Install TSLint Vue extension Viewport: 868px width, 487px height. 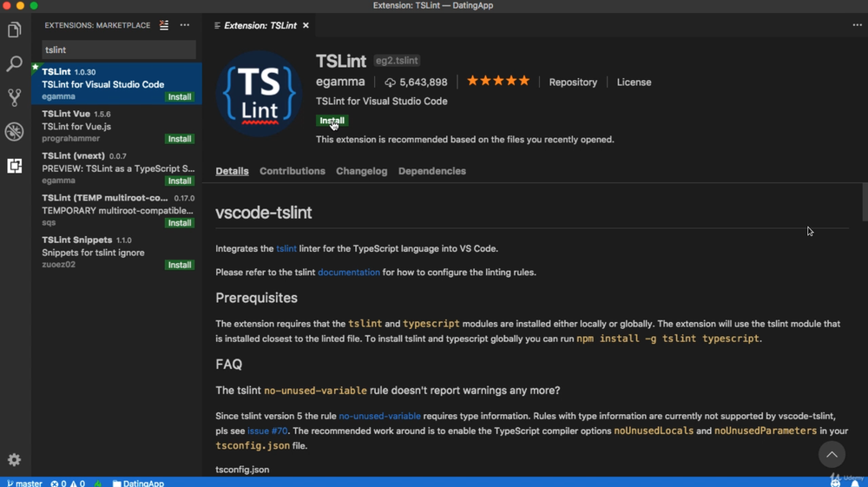180,139
